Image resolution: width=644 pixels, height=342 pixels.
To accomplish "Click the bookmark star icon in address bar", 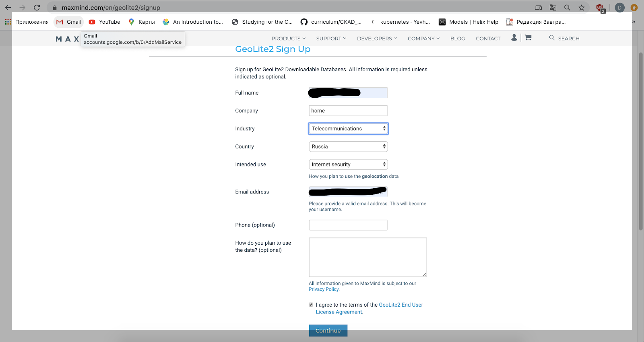I will tap(582, 8).
